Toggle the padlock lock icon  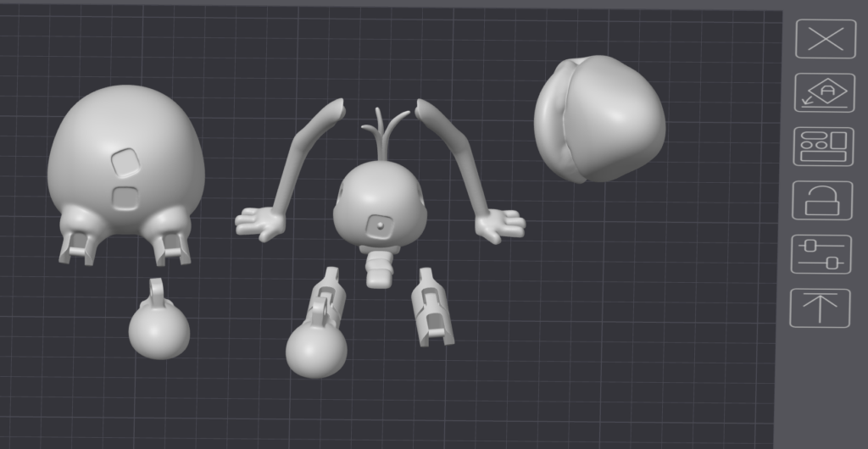click(x=821, y=201)
